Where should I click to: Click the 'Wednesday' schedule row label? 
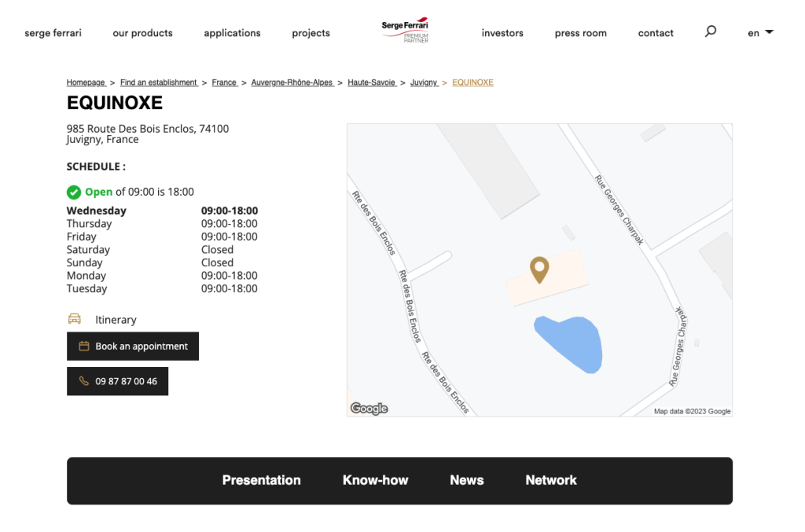(97, 211)
